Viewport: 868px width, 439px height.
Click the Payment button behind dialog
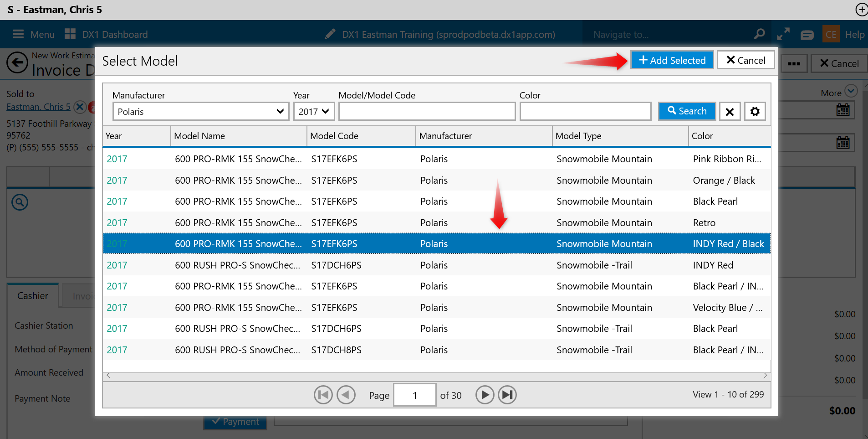(x=235, y=422)
